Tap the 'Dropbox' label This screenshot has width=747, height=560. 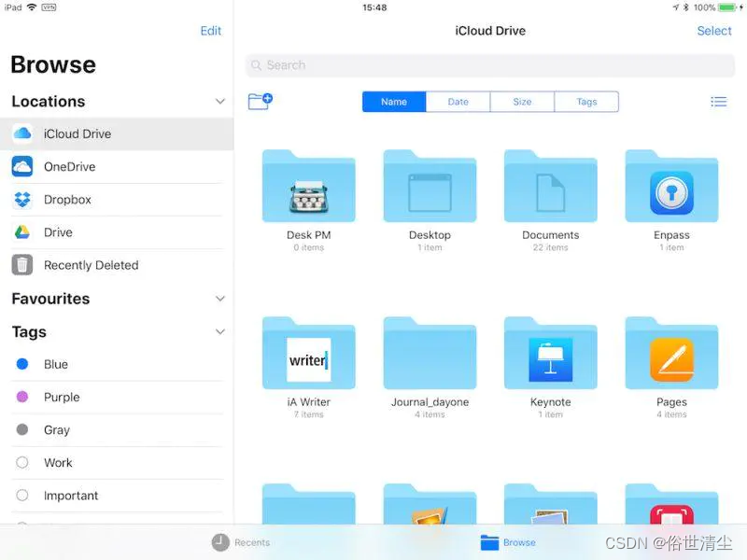[67, 200]
